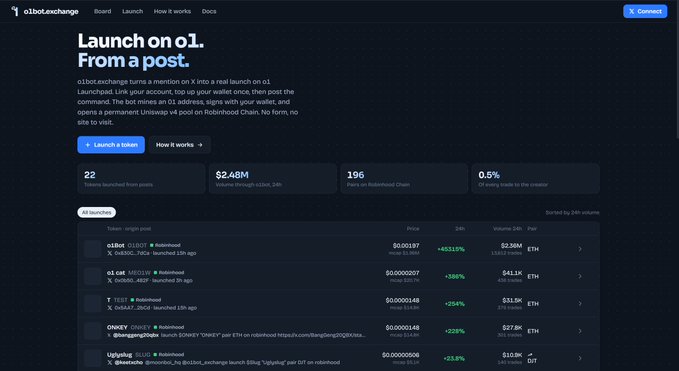Click the Uglyslug token name
Viewport: 679px width, 371px height.
coord(120,355)
